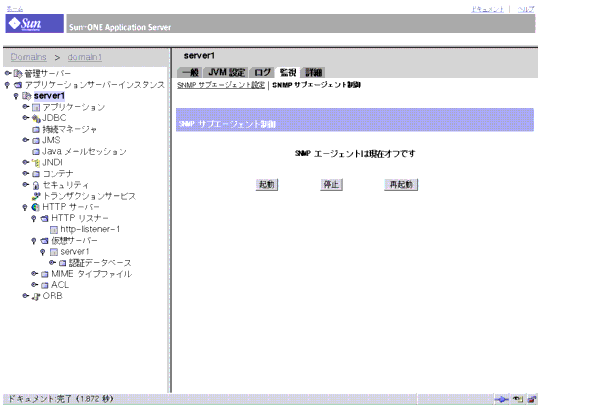This screenshot has width=612, height=414.
Task: Click the トランザクションサービス icon
Action: 36,196
